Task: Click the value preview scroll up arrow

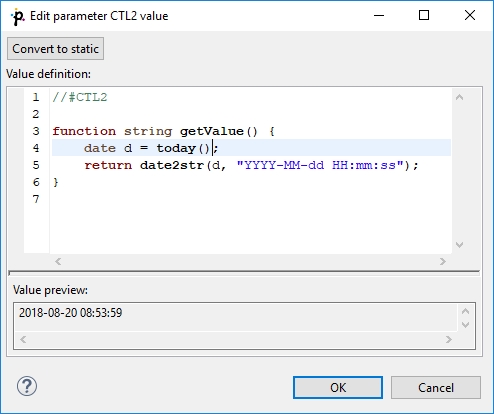Action: pos(466,311)
